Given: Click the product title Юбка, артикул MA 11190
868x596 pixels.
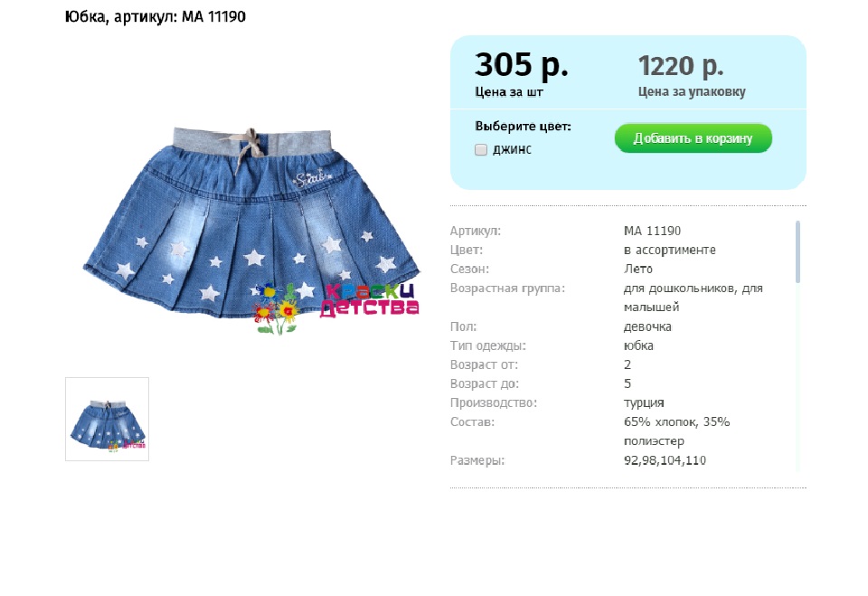Looking at the screenshot, I should pyautogui.click(x=155, y=16).
